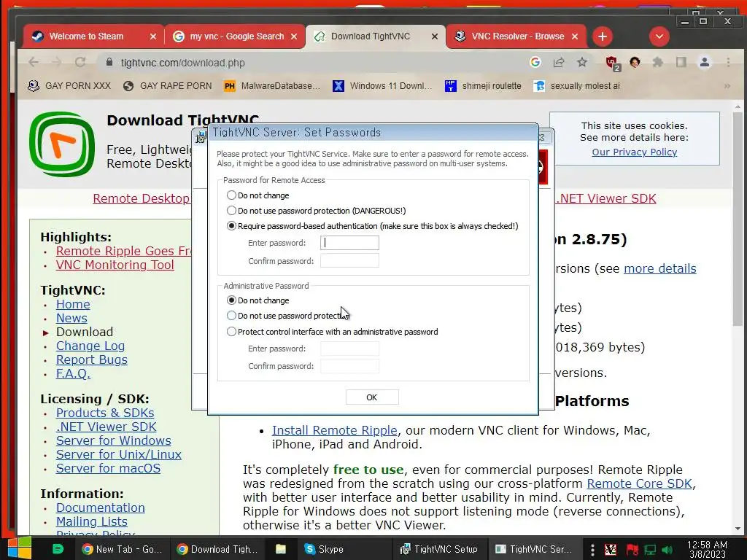The image size is (747, 560).
Task: Open the tab search dropdown
Action: coord(659,36)
